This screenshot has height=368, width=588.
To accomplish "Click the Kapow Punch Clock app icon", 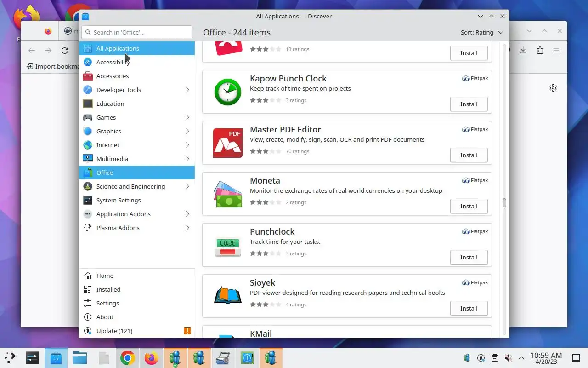I will [x=227, y=92].
